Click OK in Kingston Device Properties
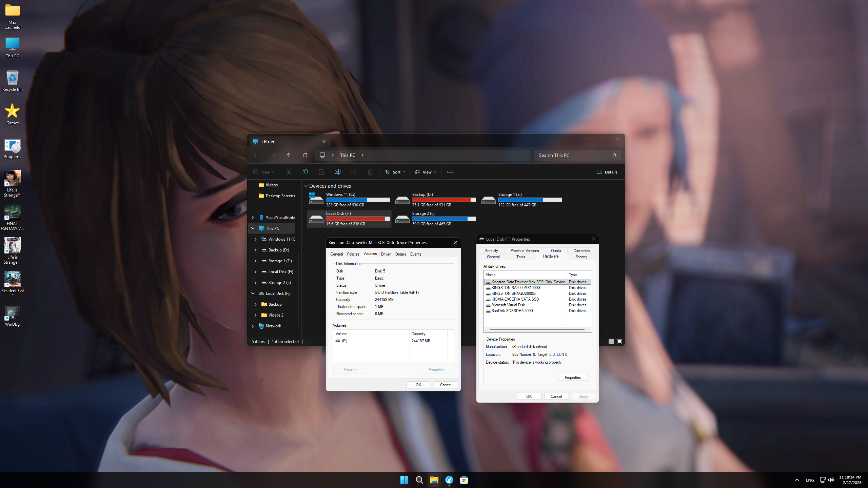Screen dimensions: 868x488 click(x=418, y=385)
